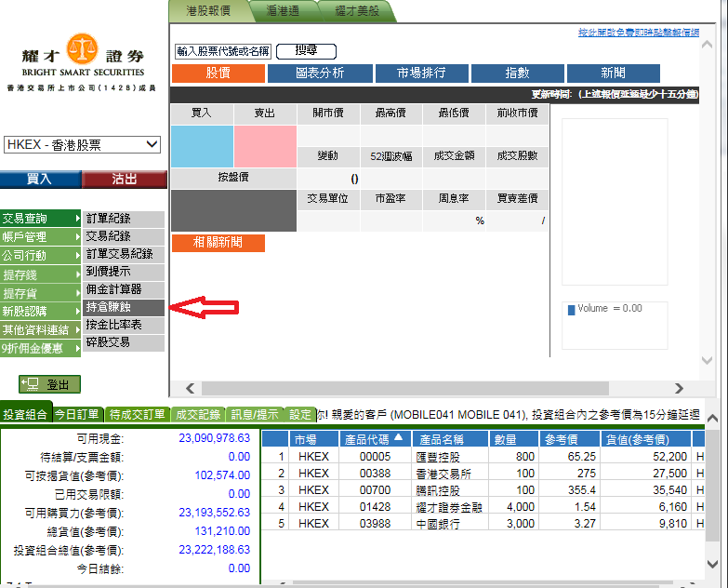Select portfolio row 香港交易所 00388
Screen dimensions: 728x588
[483, 474]
